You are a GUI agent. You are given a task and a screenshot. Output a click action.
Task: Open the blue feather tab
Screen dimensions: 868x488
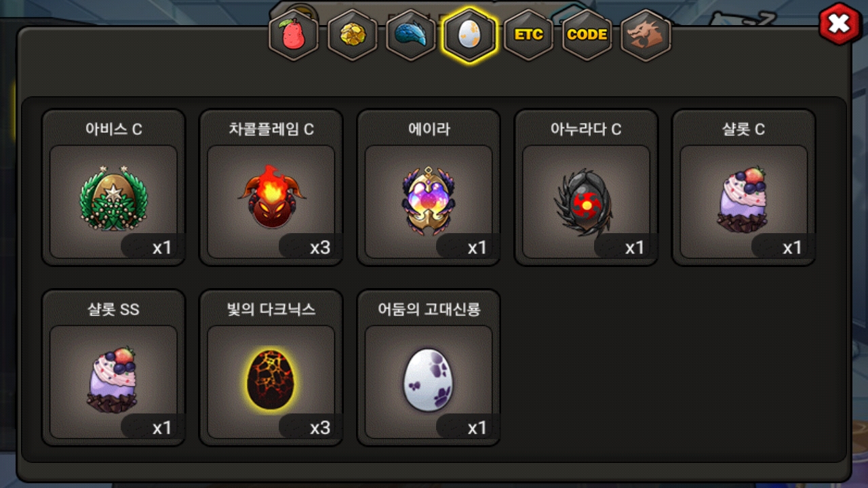[411, 35]
